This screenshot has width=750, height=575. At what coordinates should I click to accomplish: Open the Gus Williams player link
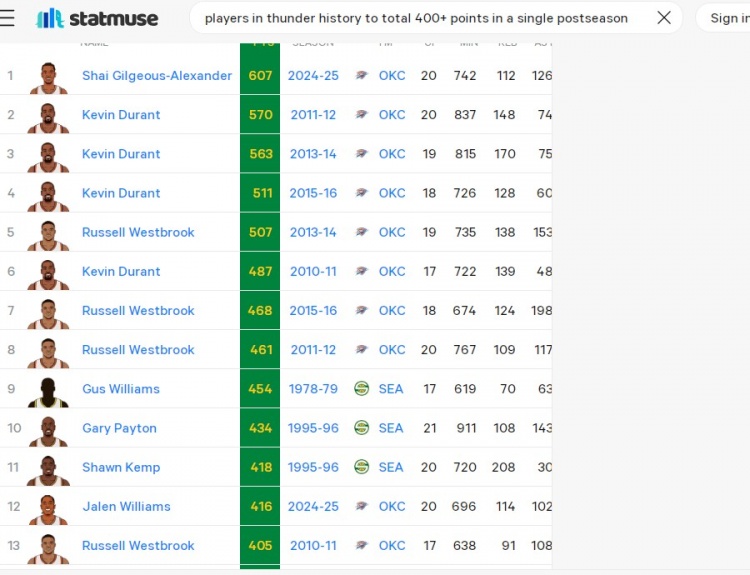click(x=121, y=389)
